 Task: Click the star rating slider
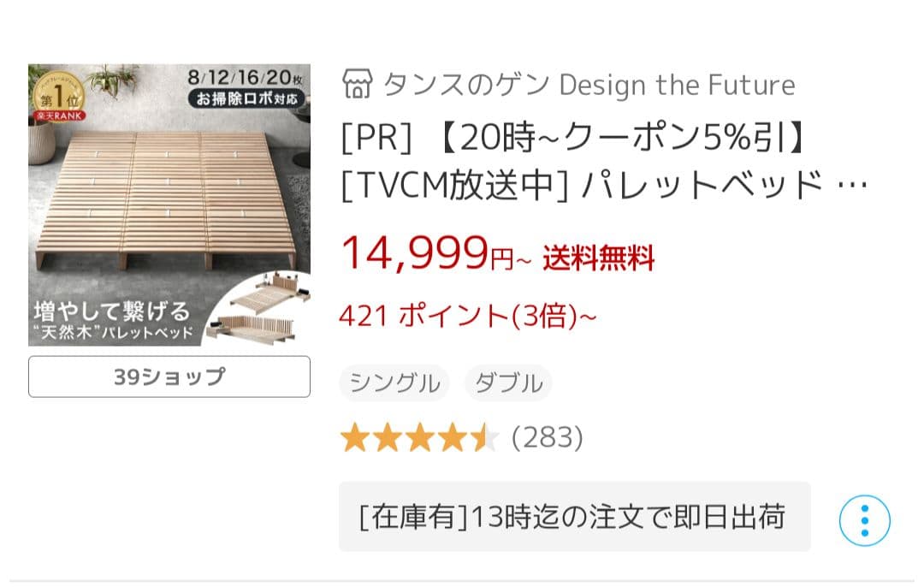[x=419, y=436]
